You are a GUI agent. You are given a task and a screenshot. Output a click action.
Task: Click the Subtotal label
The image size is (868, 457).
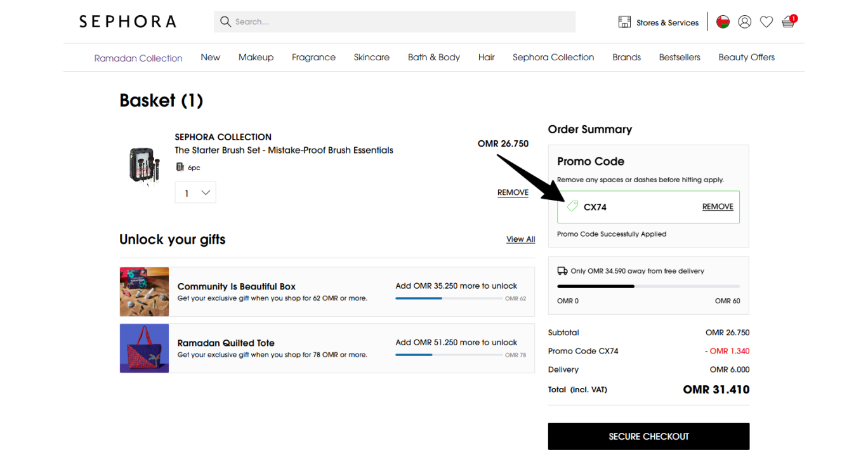(563, 333)
